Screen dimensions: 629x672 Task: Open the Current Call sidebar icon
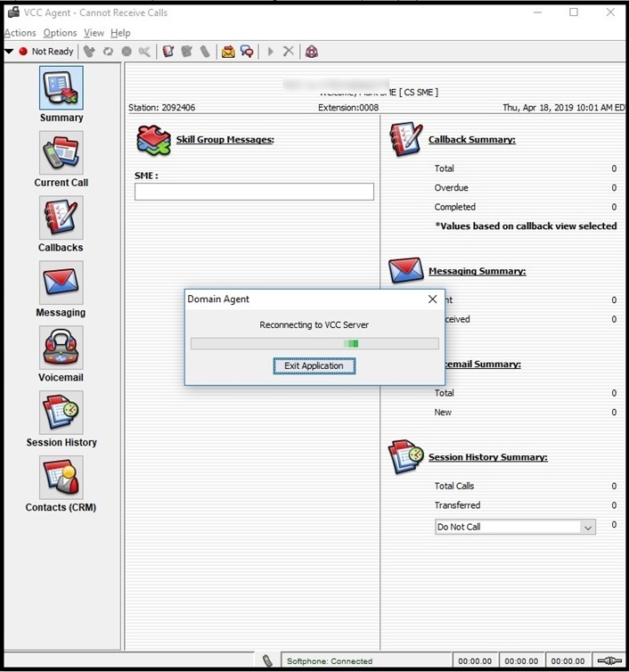[61, 153]
